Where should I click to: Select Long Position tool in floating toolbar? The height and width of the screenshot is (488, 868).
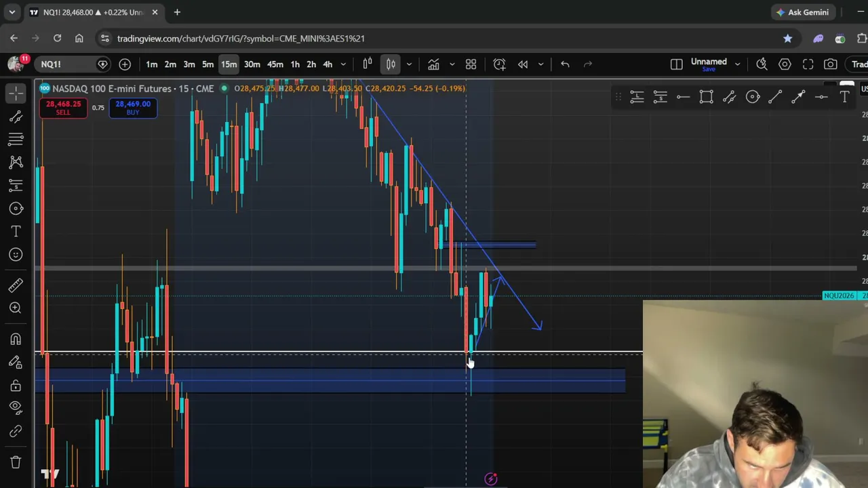637,98
